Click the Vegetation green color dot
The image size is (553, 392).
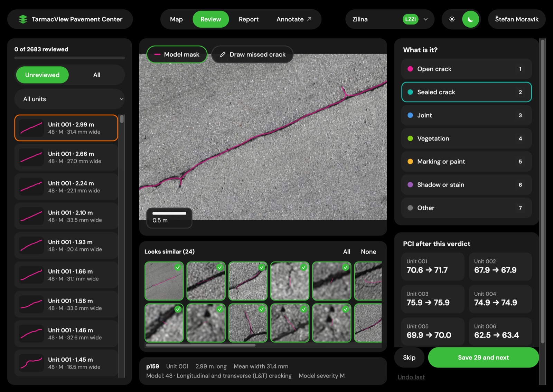[410, 138]
